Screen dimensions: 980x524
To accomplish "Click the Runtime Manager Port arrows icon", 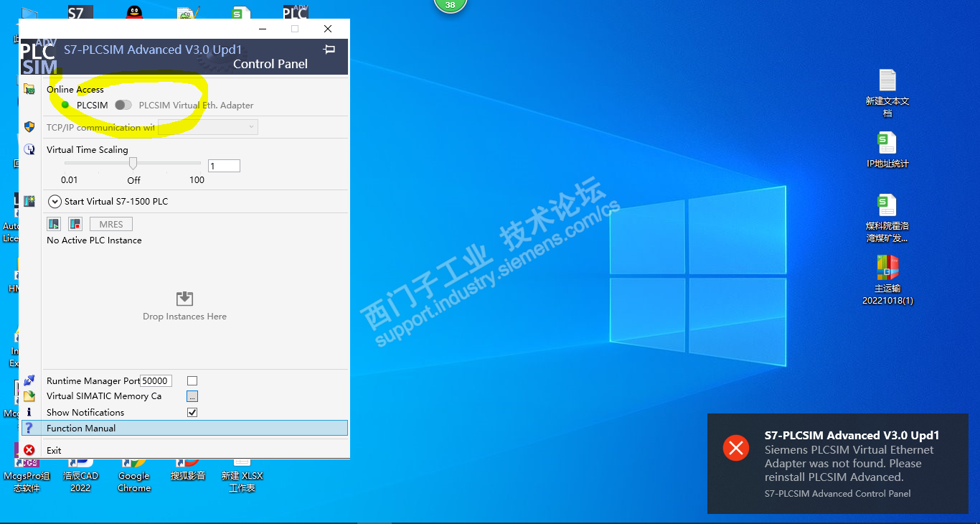I will click(x=29, y=380).
